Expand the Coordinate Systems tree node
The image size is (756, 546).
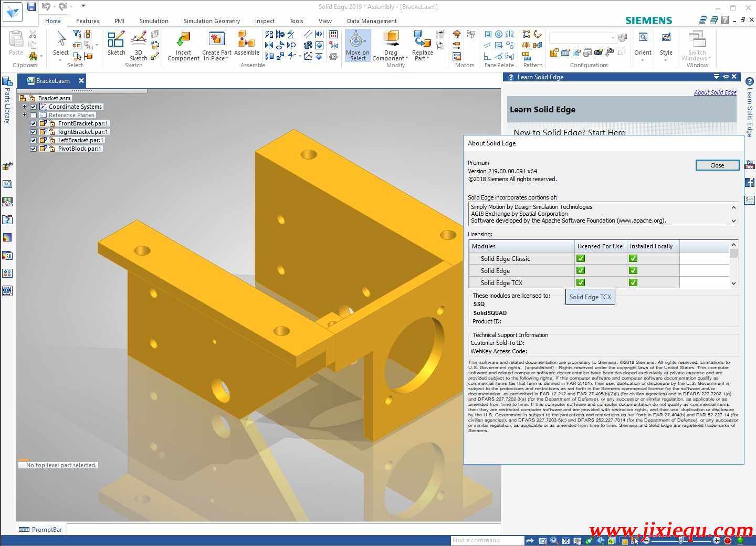tap(24, 107)
